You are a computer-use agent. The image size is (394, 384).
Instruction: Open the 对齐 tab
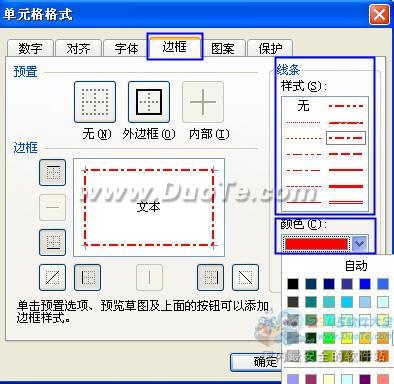point(78,48)
